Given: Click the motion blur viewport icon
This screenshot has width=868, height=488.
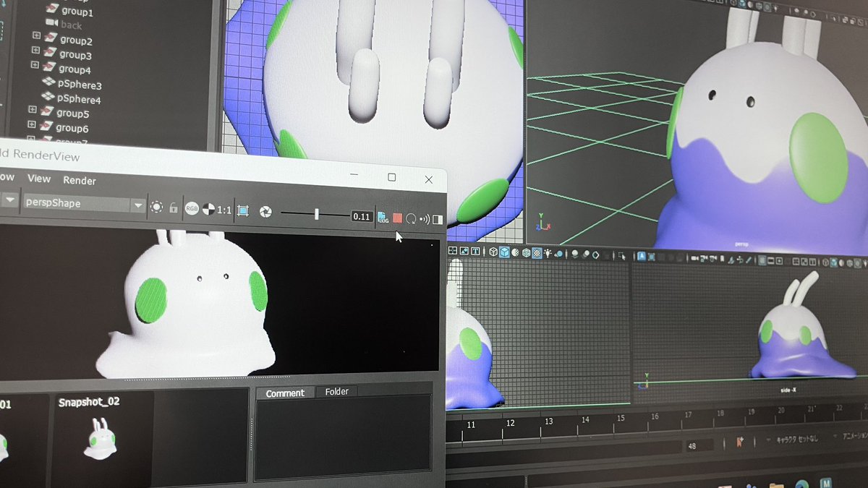Looking at the screenshot, I should 586,254.
